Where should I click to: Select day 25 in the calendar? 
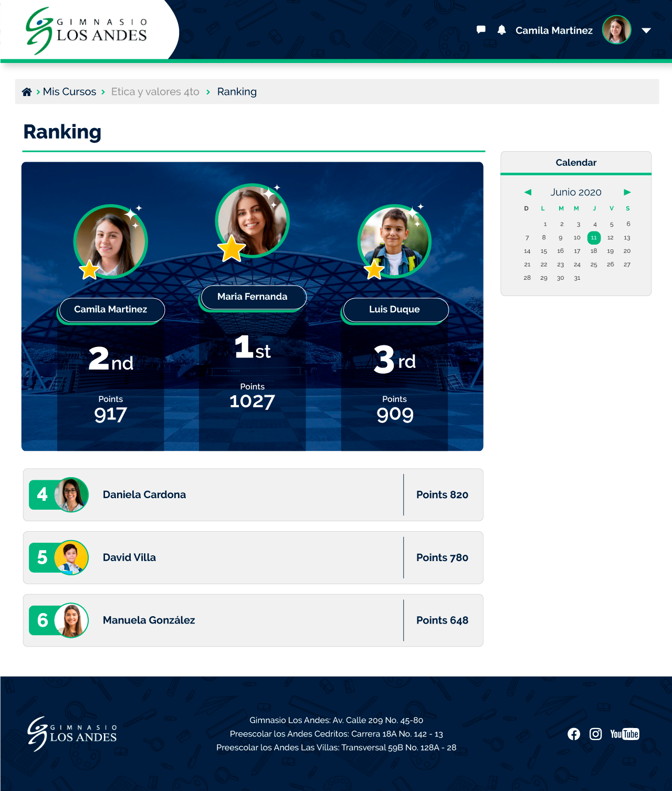point(594,265)
